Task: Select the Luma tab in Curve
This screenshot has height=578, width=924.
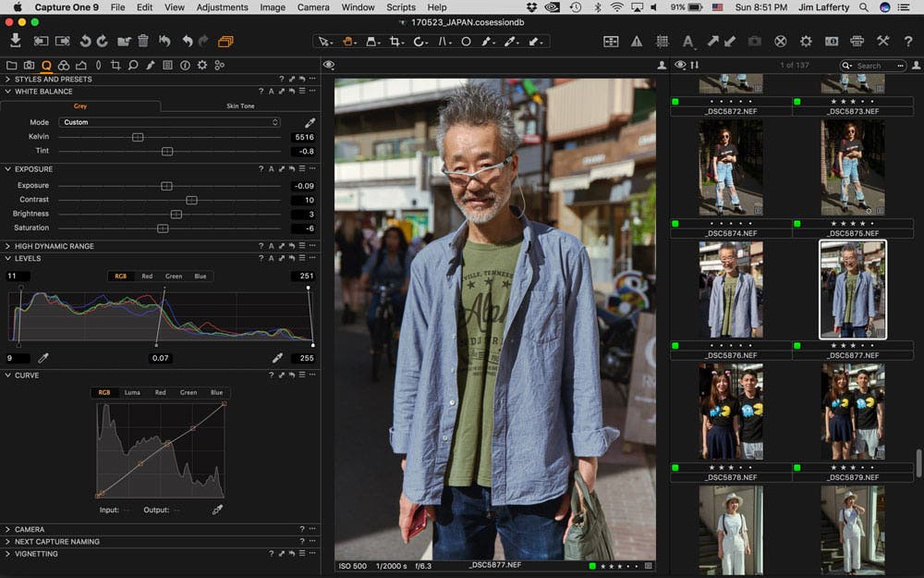Action: coord(132,392)
